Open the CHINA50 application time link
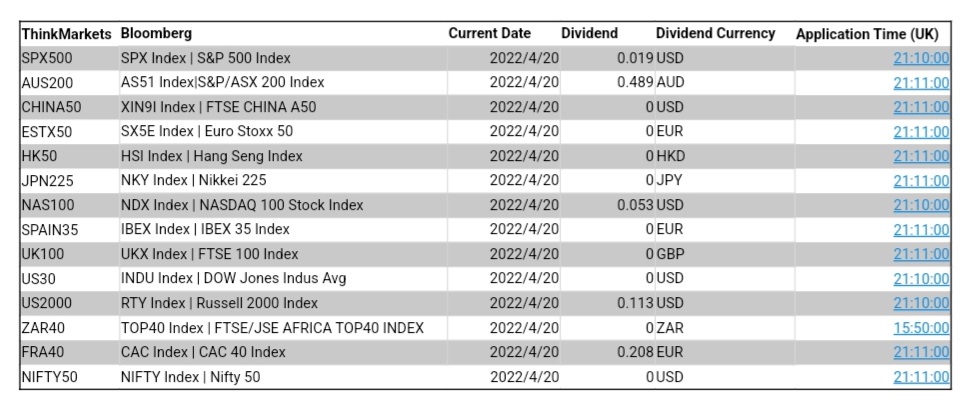966x406 pixels. 921,107
